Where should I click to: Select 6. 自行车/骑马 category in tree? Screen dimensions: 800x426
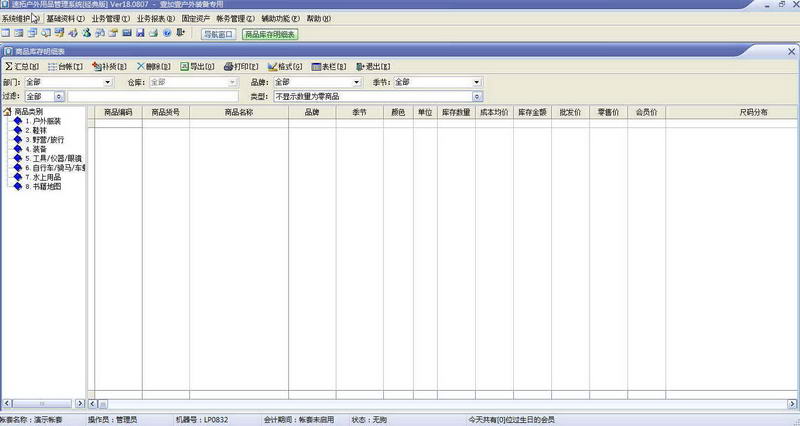tap(55, 167)
